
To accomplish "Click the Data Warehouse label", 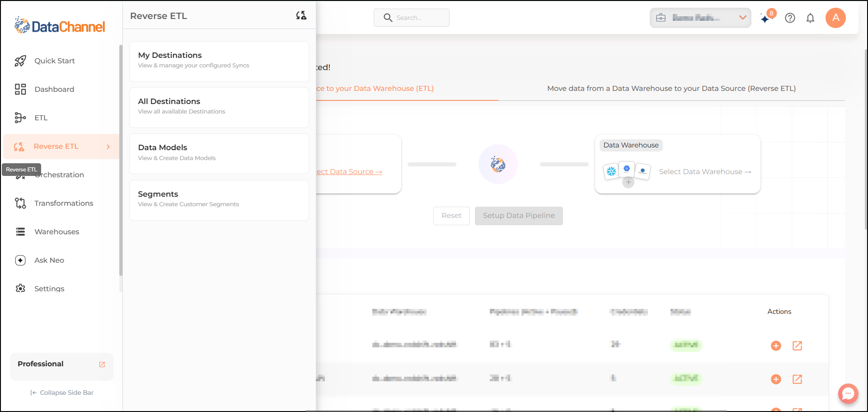I will (x=631, y=145).
